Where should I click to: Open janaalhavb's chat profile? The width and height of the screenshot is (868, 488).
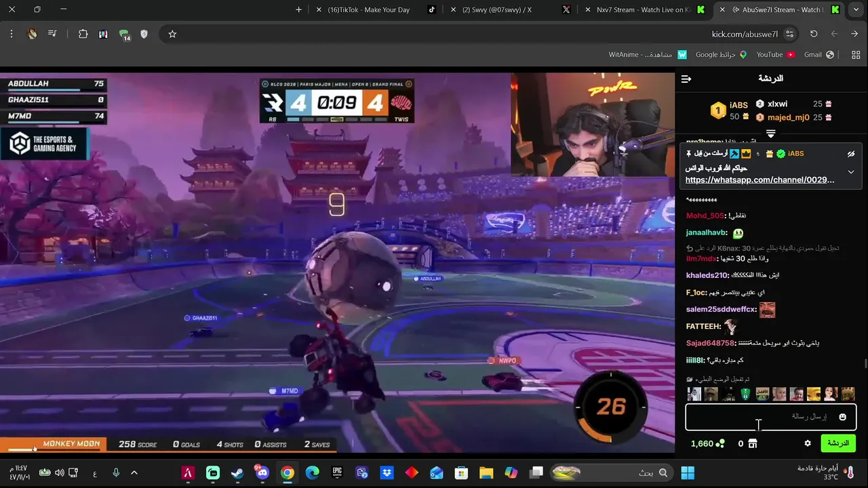[x=707, y=232]
